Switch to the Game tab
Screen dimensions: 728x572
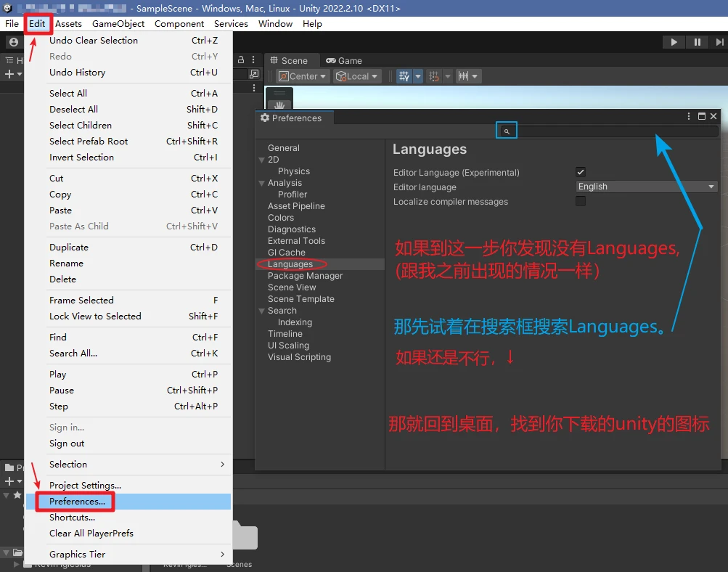click(x=344, y=61)
